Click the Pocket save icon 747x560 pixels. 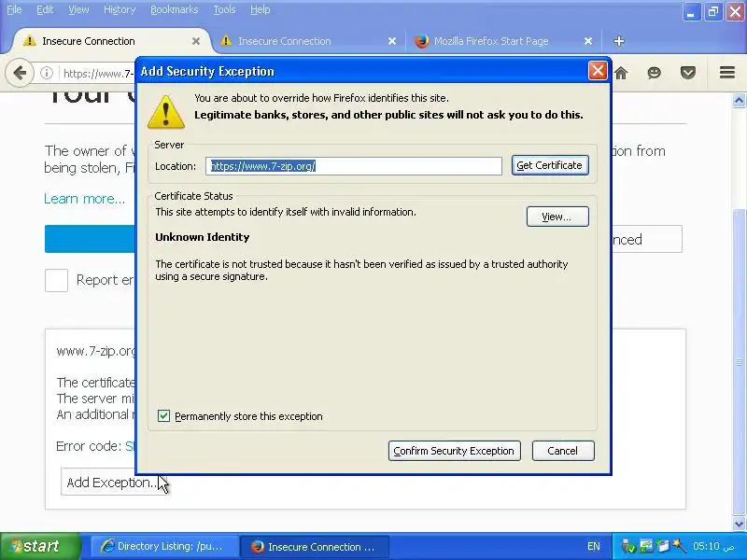tap(688, 73)
